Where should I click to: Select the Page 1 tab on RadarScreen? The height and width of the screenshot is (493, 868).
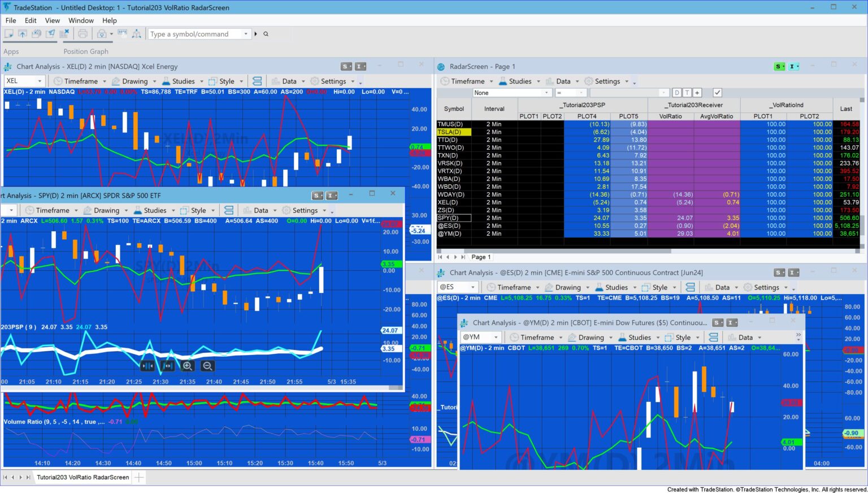[480, 257]
